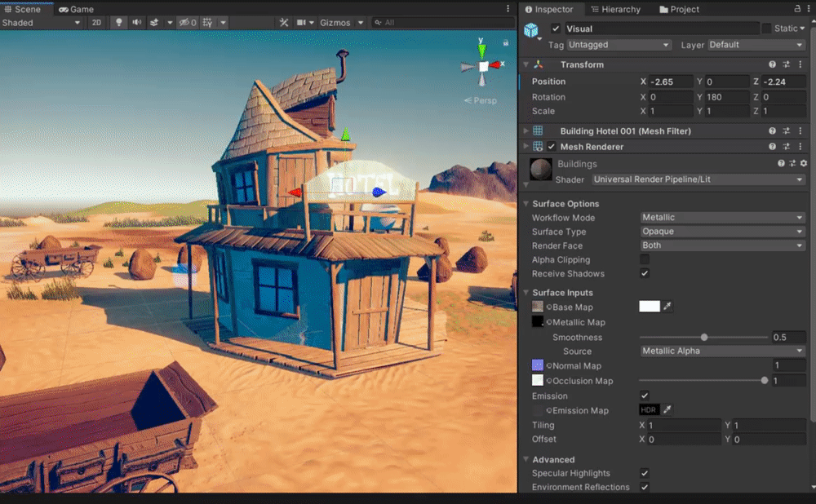Open Mesh Renderer preset settings icon
The width and height of the screenshot is (816, 504).
tap(787, 147)
